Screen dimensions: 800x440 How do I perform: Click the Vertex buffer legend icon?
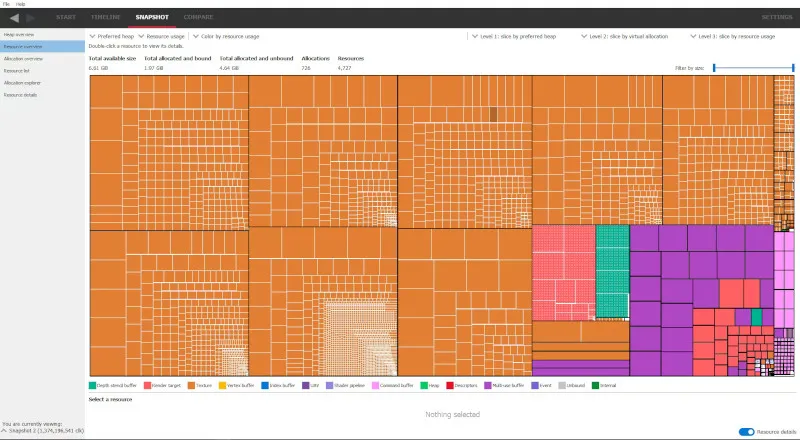coord(224,385)
